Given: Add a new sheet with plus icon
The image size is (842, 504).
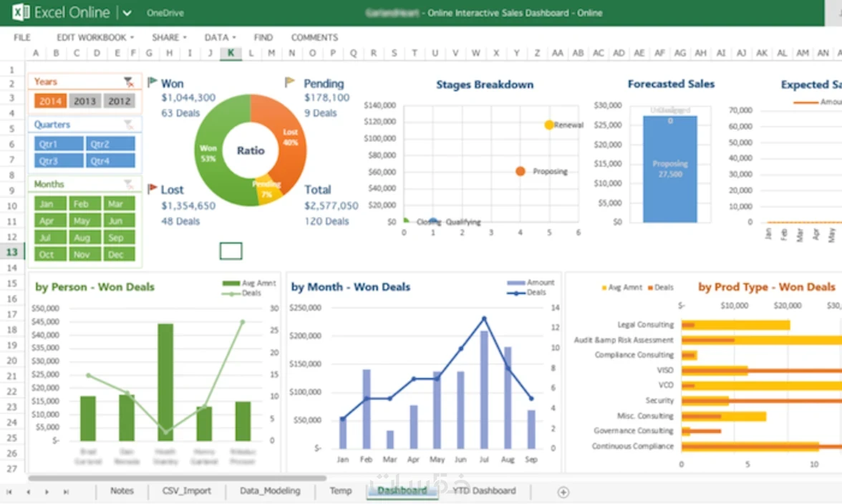Looking at the screenshot, I should point(563,492).
